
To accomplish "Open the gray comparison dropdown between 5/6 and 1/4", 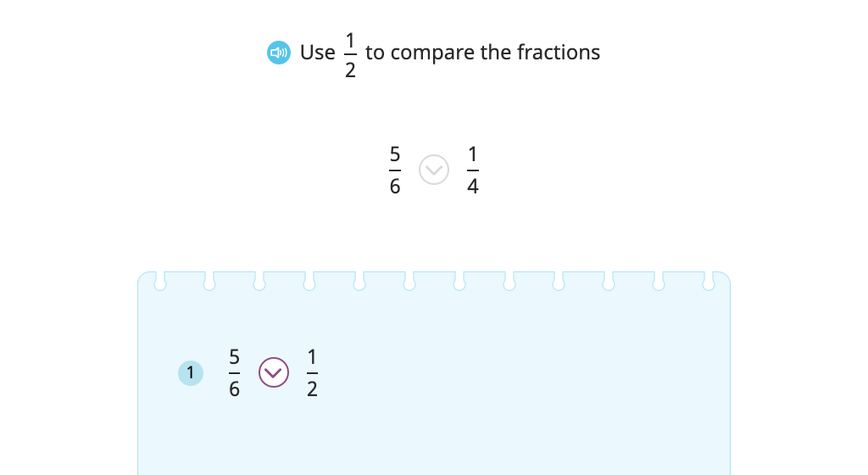I will [x=434, y=170].
